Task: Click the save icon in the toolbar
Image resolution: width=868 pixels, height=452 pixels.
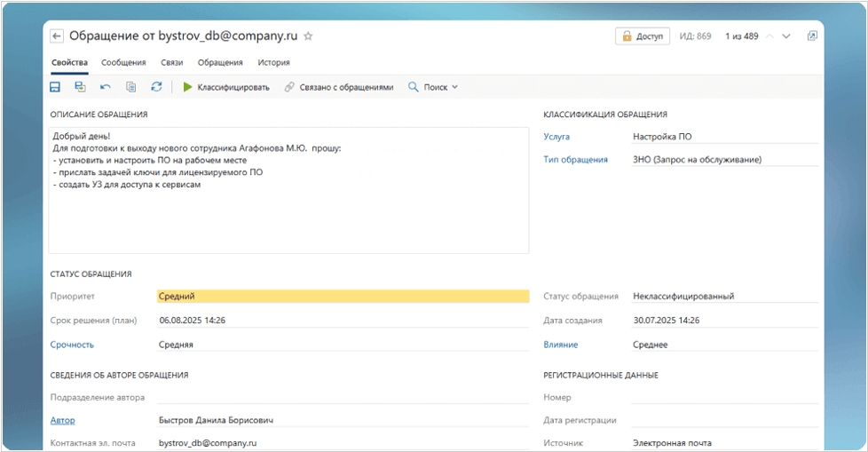Action: click(55, 87)
